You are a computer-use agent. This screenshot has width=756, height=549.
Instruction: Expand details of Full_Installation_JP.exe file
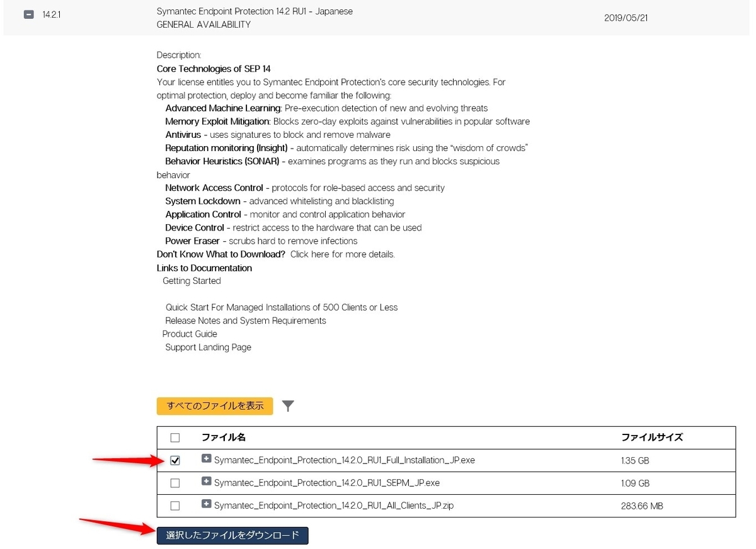(x=206, y=459)
